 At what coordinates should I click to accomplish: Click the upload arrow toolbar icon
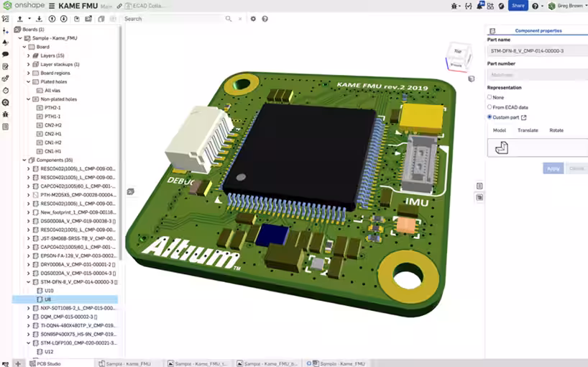20,19
